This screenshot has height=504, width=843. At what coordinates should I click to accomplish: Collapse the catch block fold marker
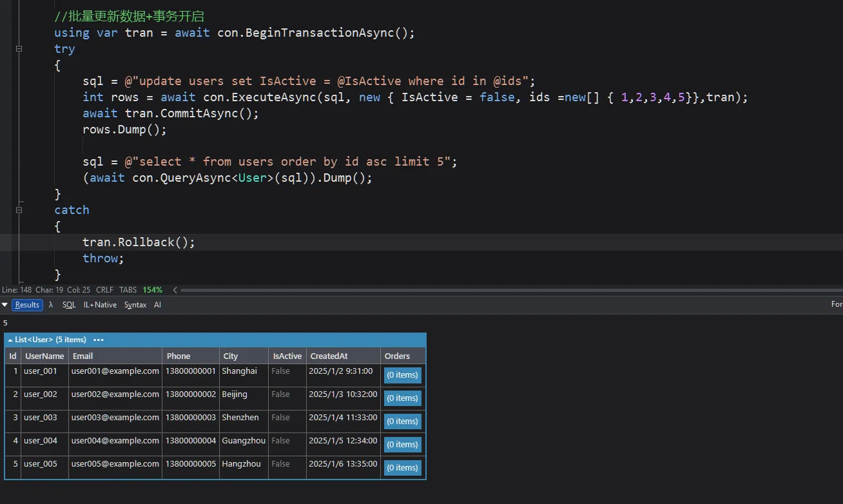(19, 210)
